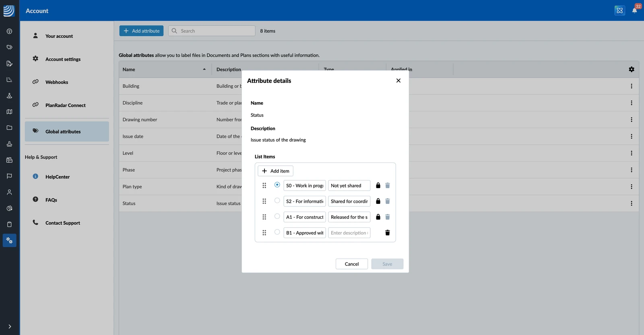Open three-dot menu for Building row
Viewport: 644px width, 335px height.
[x=632, y=86]
